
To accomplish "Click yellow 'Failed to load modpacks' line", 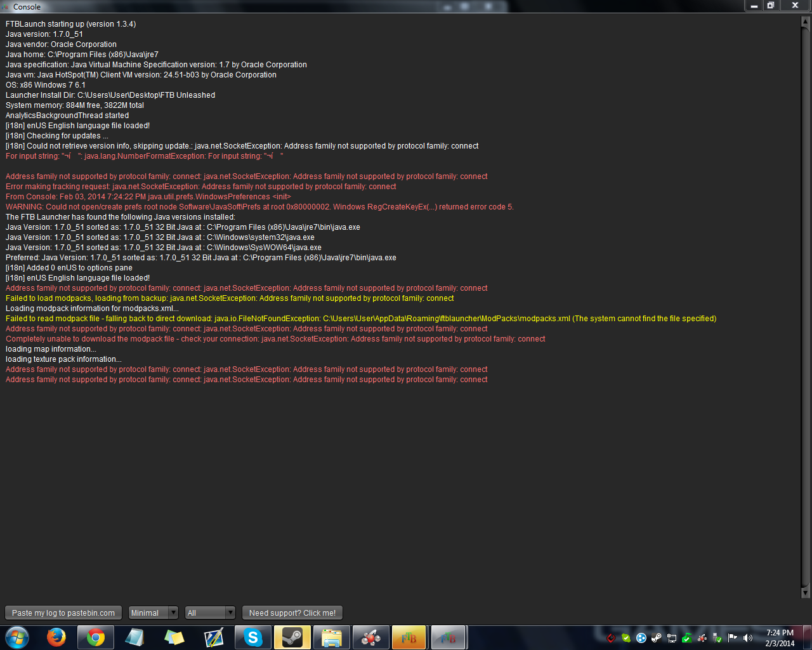I will coord(230,298).
